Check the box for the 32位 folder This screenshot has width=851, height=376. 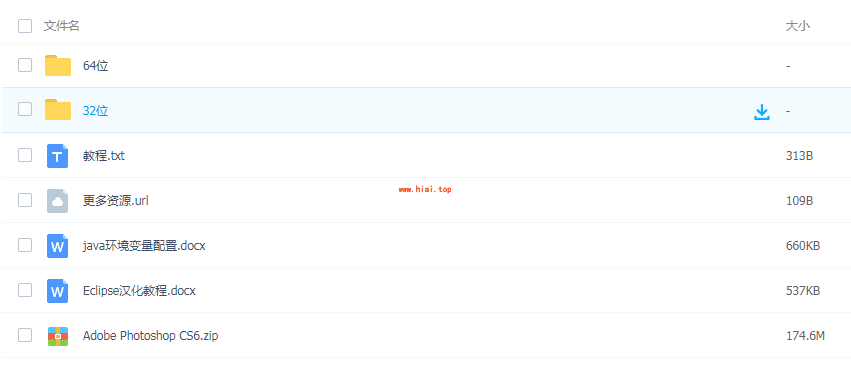coord(25,109)
